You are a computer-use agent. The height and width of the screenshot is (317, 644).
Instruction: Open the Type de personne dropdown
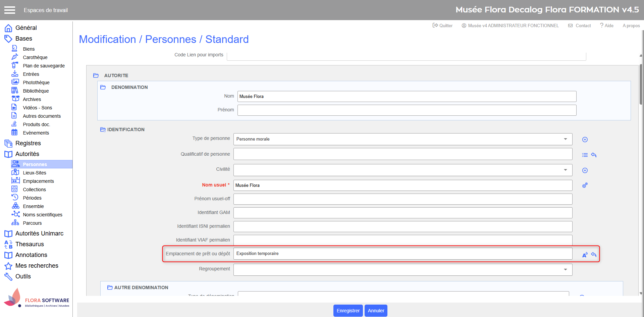click(x=565, y=139)
